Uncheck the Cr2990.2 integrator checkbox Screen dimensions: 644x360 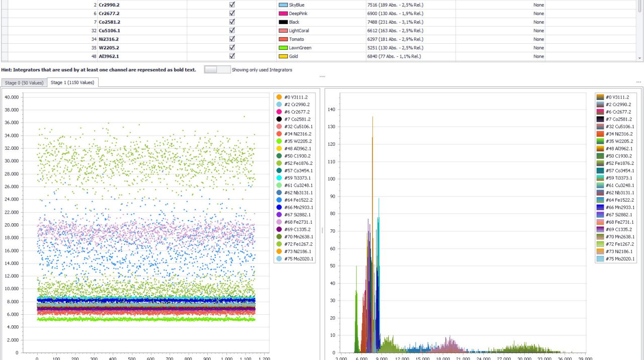coord(232,5)
